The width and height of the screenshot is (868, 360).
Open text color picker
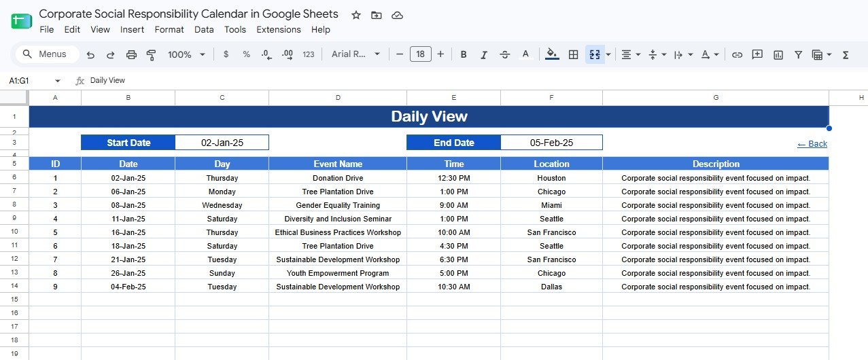525,54
